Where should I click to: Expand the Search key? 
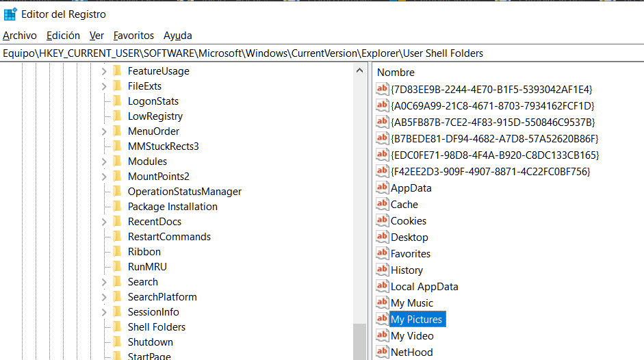[104, 283]
